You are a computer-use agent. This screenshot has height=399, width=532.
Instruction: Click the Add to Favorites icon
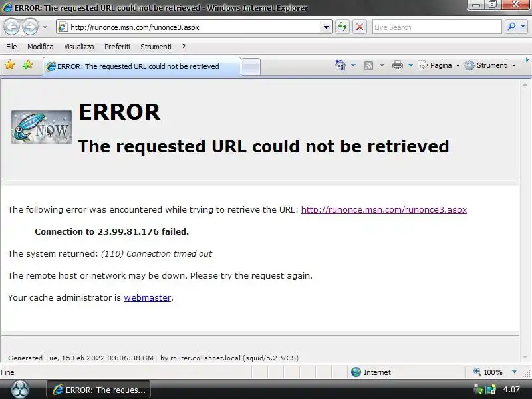click(27, 65)
